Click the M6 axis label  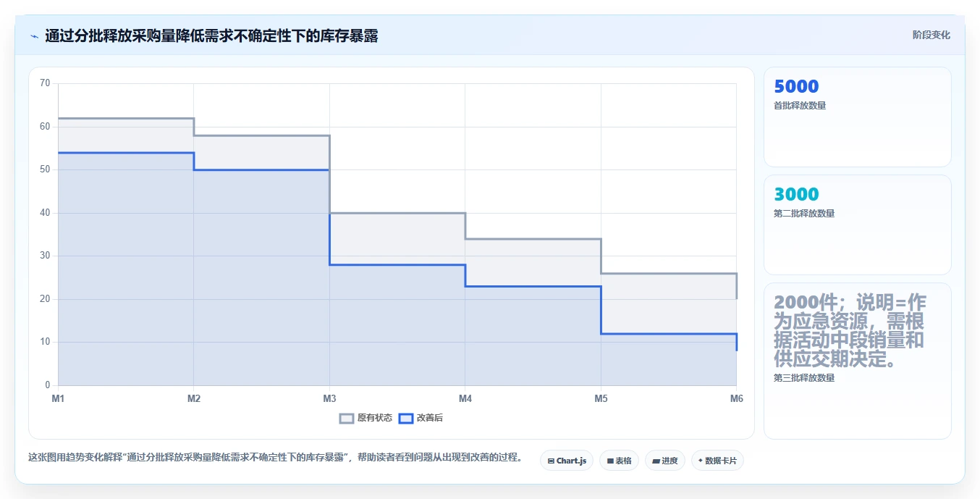click(x=736, y=398)
